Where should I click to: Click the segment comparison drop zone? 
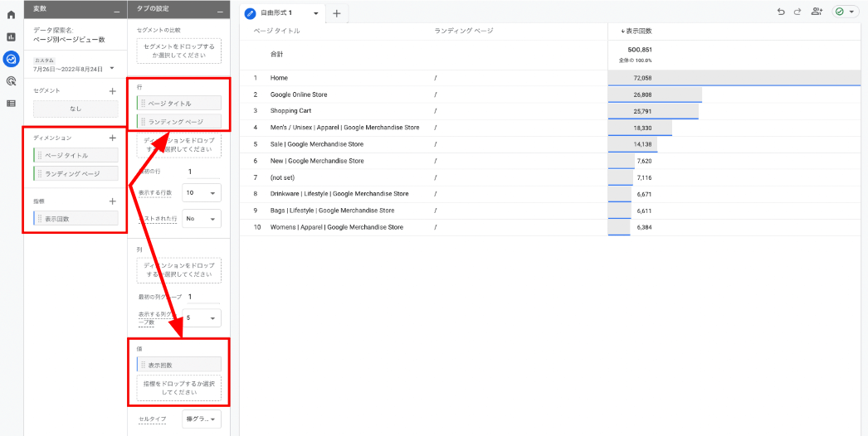(178, 51)
